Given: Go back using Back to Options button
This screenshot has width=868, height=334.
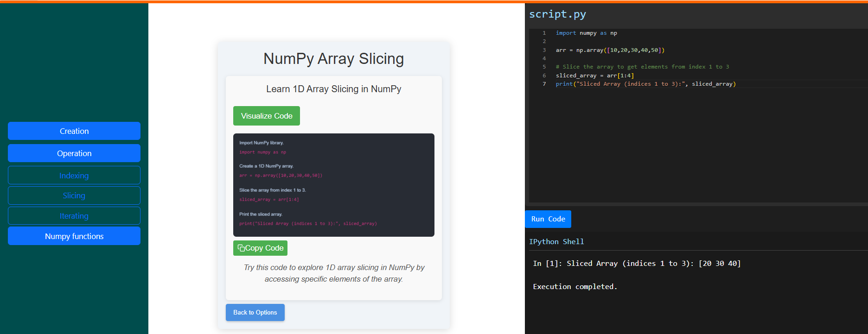Looking at the screenshot, I should point(255,313).
